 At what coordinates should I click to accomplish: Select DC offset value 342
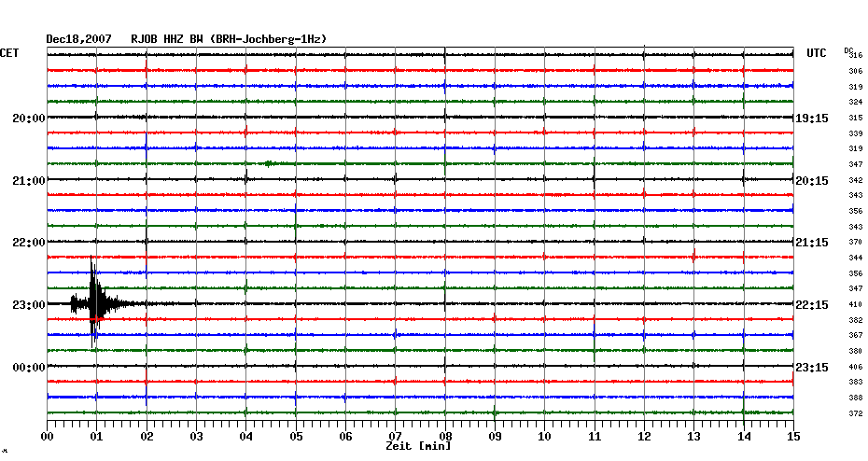pyautogui.click(x=856, y=180)
